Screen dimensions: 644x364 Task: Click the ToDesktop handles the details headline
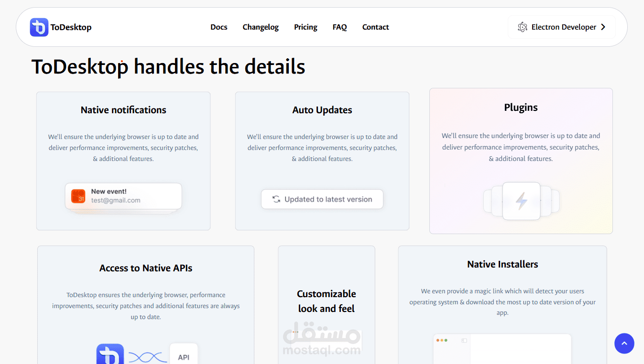pyautogui.click(x=168, y=67)
